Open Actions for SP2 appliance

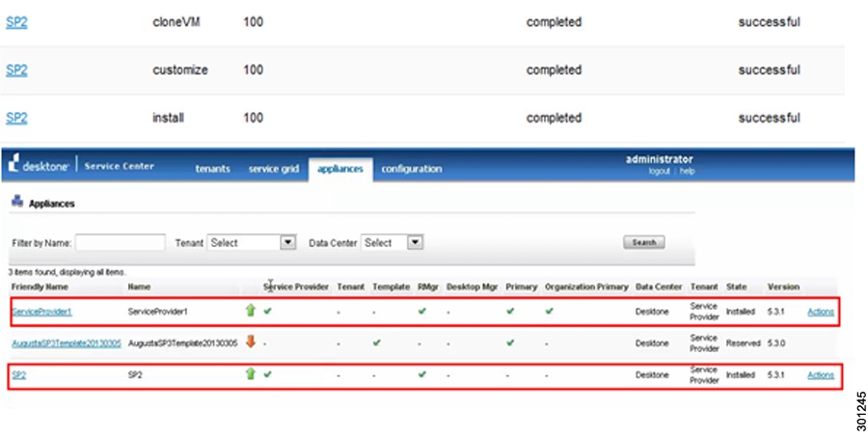821,375
